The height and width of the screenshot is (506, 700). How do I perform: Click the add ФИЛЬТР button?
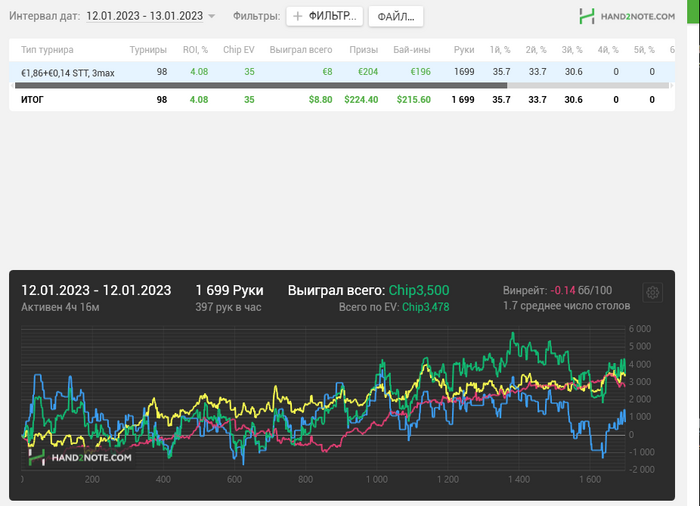click(325, 16)
